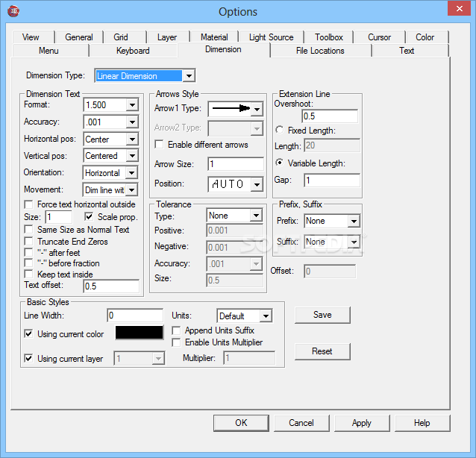Enable Same Size as Normal Text

pos(28,229)
